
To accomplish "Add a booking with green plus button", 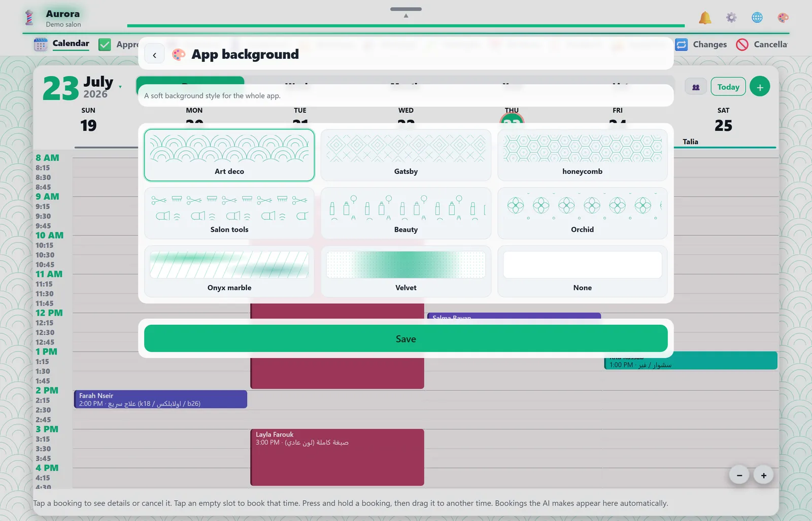I will point(760,87).
